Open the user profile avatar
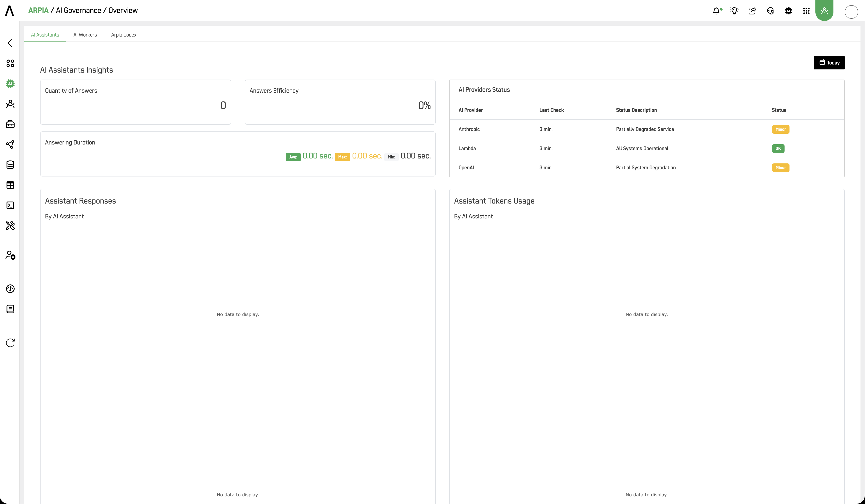The image size is (865, 504). 851,12
